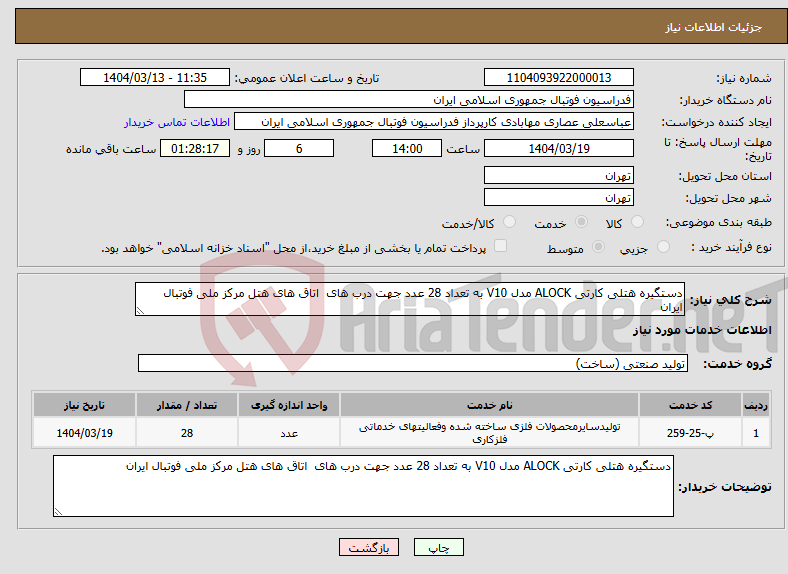Click the ردیف column header

pyautogui.click(x=756, y=405)
